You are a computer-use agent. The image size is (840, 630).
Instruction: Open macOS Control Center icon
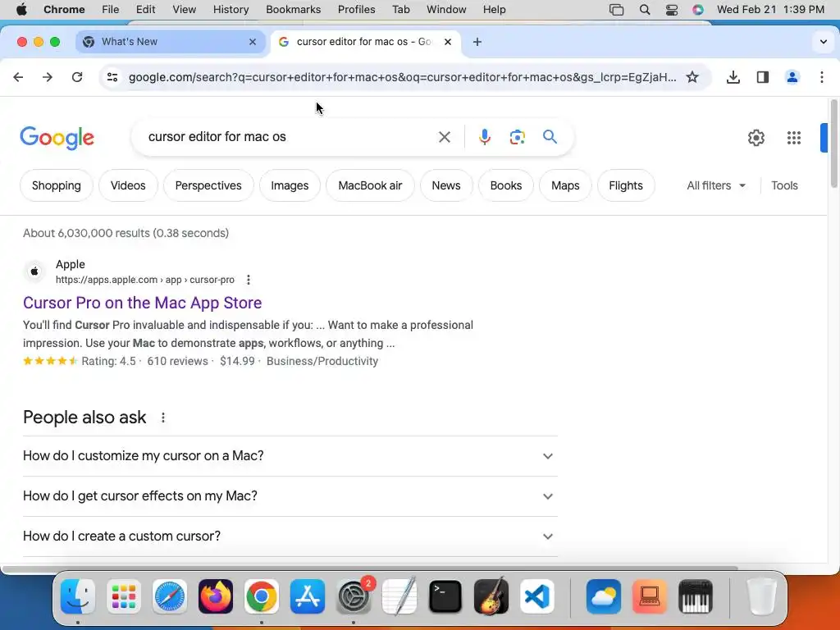pos(671,10)
